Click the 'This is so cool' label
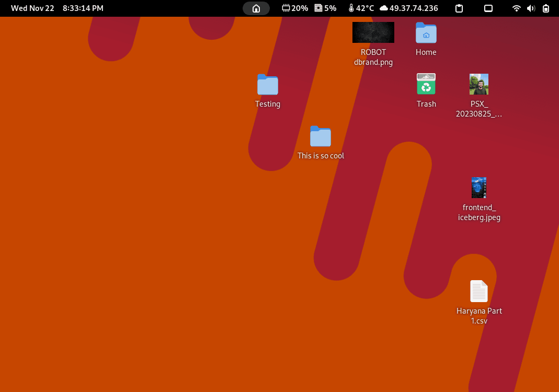The width and height of the screenshot is (559, 392). (321, 156)
